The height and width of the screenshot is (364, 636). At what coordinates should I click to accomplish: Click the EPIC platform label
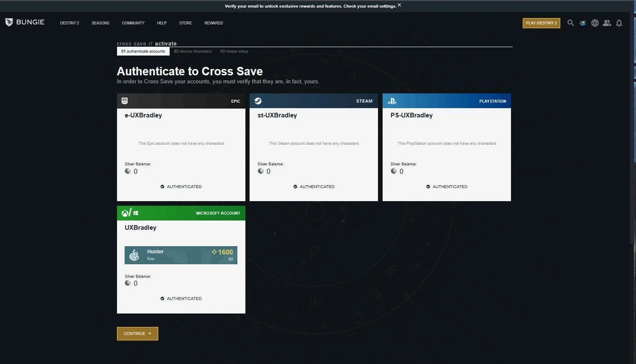pos(236,101)
